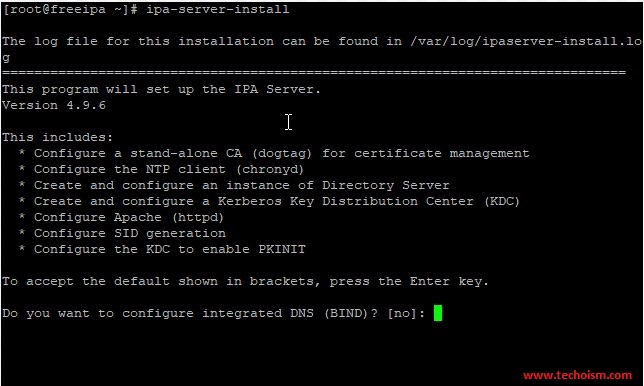Click the root@freeipa shell prompt
Viewport: 644px width, 386px height.
(70, 9)
